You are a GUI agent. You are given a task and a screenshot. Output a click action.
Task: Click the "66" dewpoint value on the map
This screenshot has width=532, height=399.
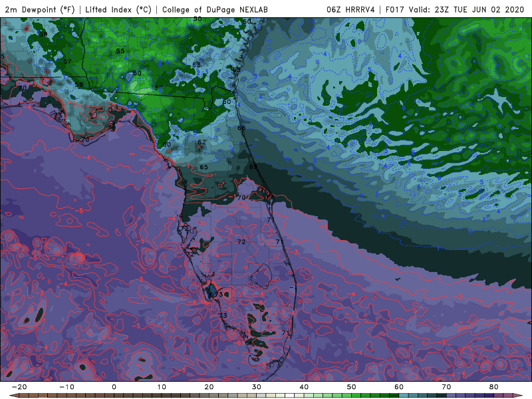241,128
